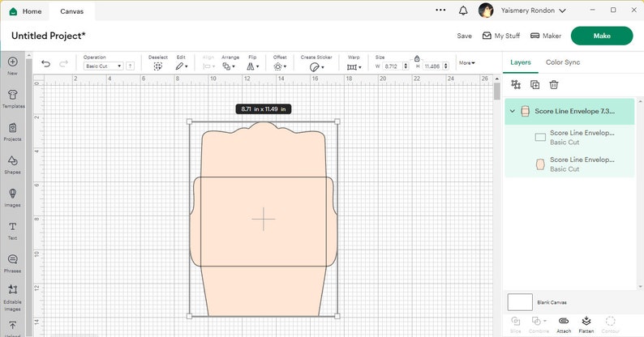
Task: Click the height stepper arrows
Action: point(445,66)
